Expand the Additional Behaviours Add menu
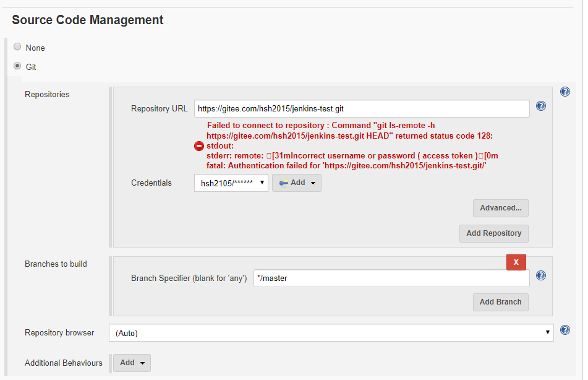 point(132,363)
